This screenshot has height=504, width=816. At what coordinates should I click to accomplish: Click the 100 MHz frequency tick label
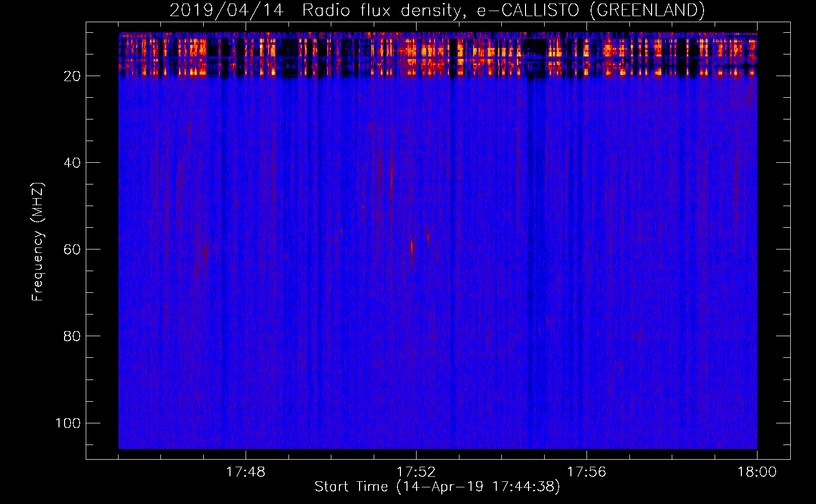pyautogui.click(x=68, y=423)
